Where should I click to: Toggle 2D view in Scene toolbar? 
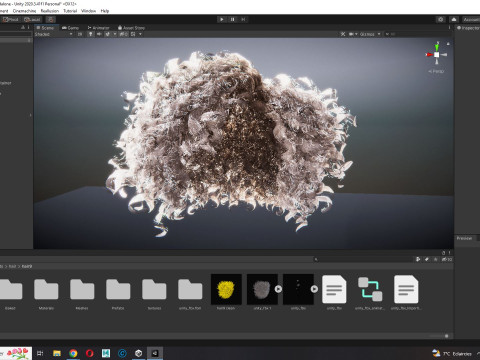point(80,34)
